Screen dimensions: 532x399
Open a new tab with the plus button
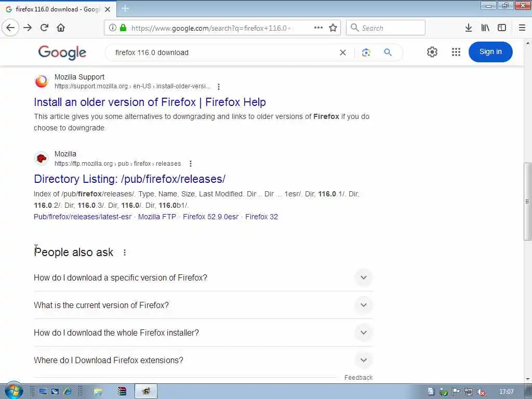click(x=125, y=8)
